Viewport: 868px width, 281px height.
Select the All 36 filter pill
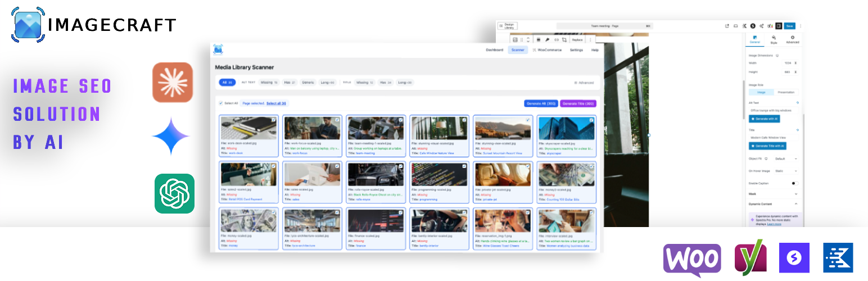(227, 83)
